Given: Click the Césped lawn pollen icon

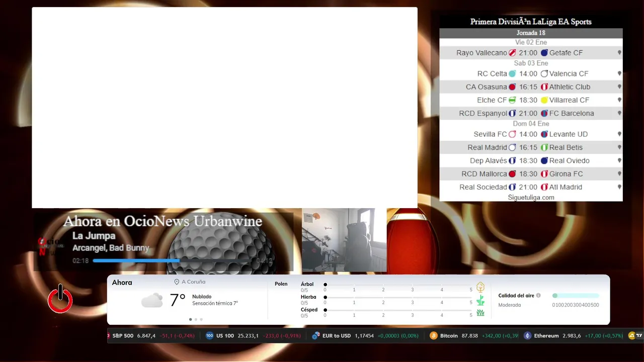Looking at the screenshot, I should coord(480,313).
